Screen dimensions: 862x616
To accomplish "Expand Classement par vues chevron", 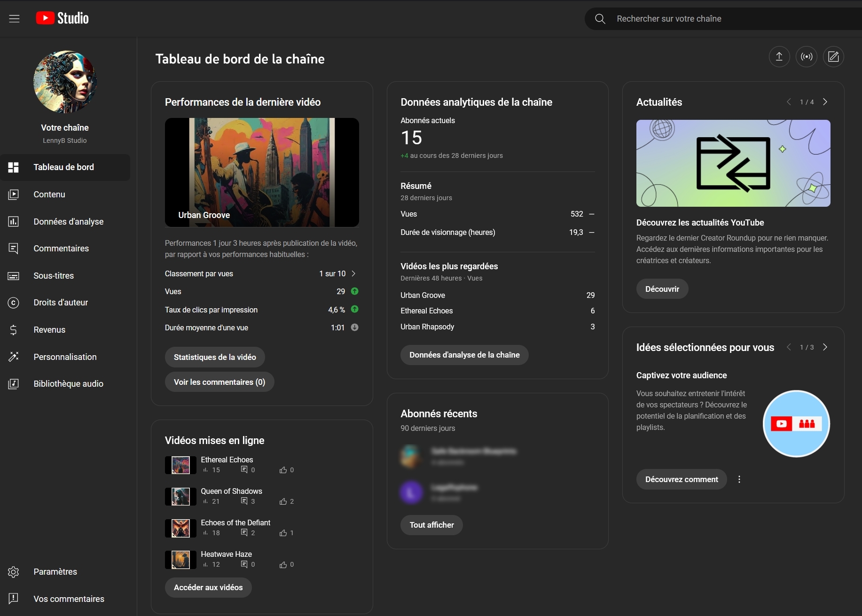I will (x=354, y=273).
